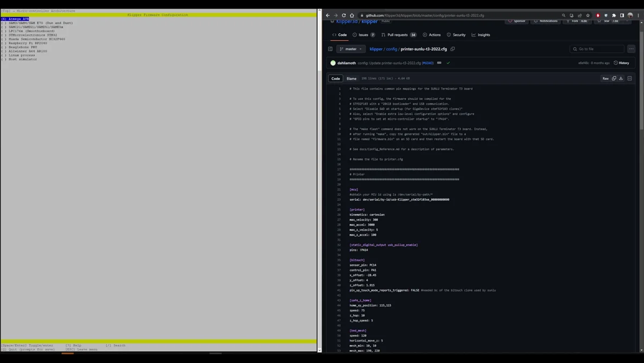Screen dimensions: 644x363
Task: Select Raspberry Pi RP2040 architecture
Action: point(24,43)
